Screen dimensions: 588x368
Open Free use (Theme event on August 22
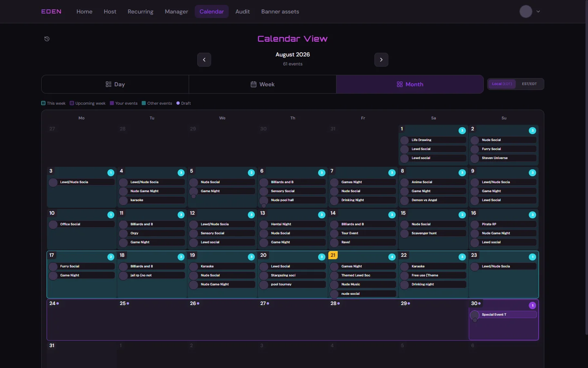click(x=433, y=275)
